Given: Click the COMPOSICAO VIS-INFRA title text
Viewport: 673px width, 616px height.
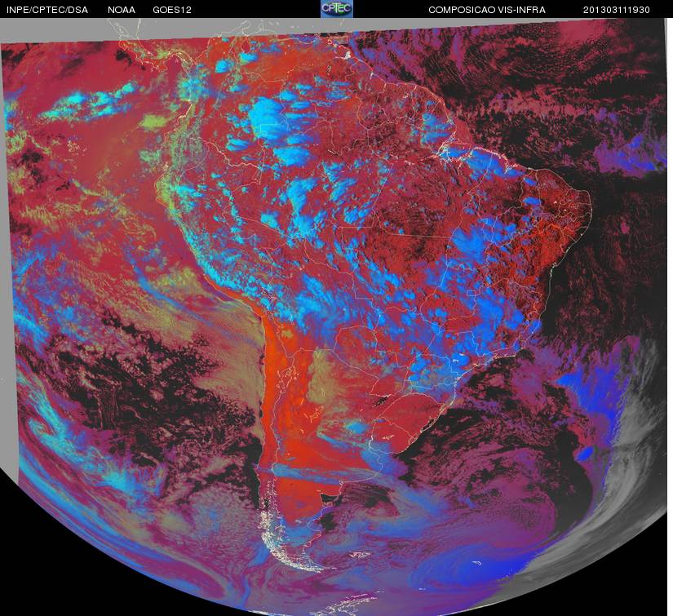Looking at the screenshot, I should pyautogui.click(x=487, y=10).
